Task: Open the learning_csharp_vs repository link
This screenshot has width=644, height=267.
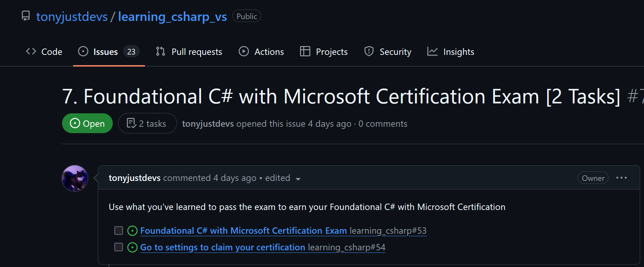Action: (172, 17)
